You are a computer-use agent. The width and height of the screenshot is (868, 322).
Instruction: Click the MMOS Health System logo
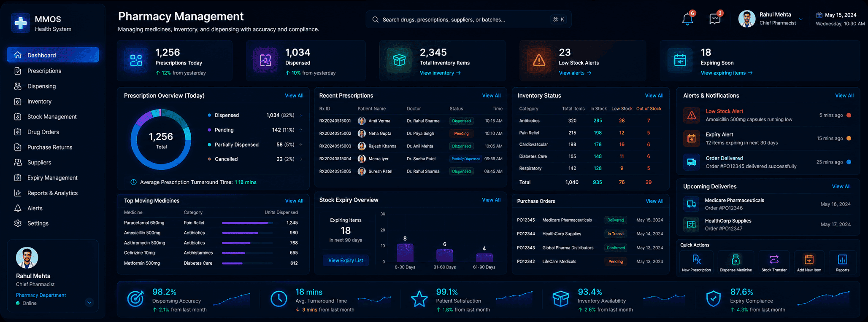pyautogui.click(x=20, y=23)
